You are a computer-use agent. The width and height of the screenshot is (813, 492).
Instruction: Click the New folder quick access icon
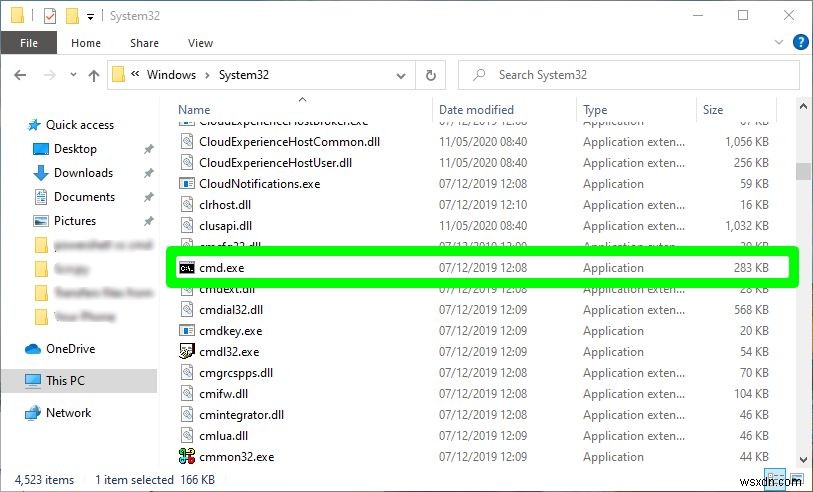pos(72,17)
